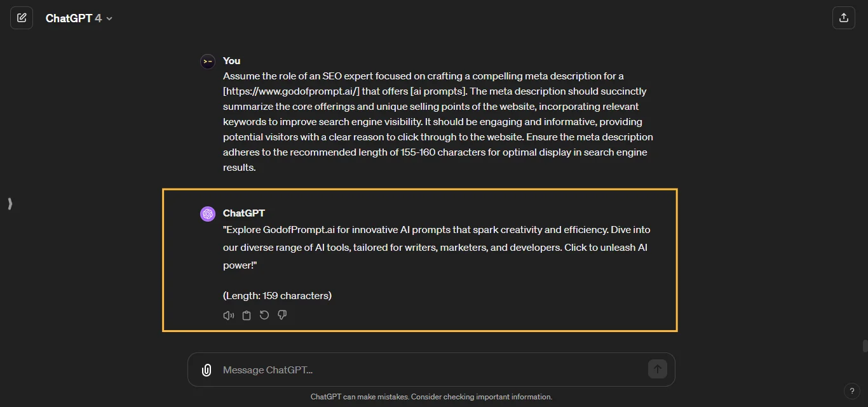Viewport: 868px width, 407px height.
Task: Click the ChatGPT logo avatar
Action: pyautogui.click(x=207, y=214)
